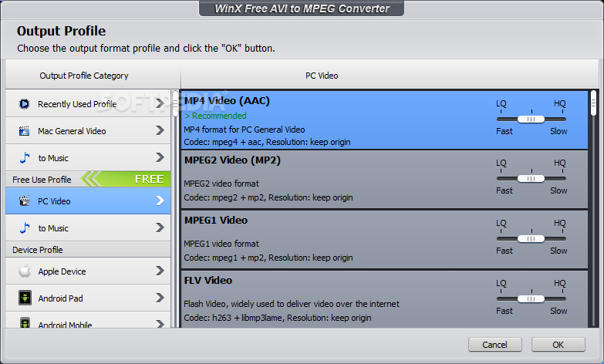
Task: Expand the first to Music chevron above Free Use Profile
Action: tap(160, 157)
